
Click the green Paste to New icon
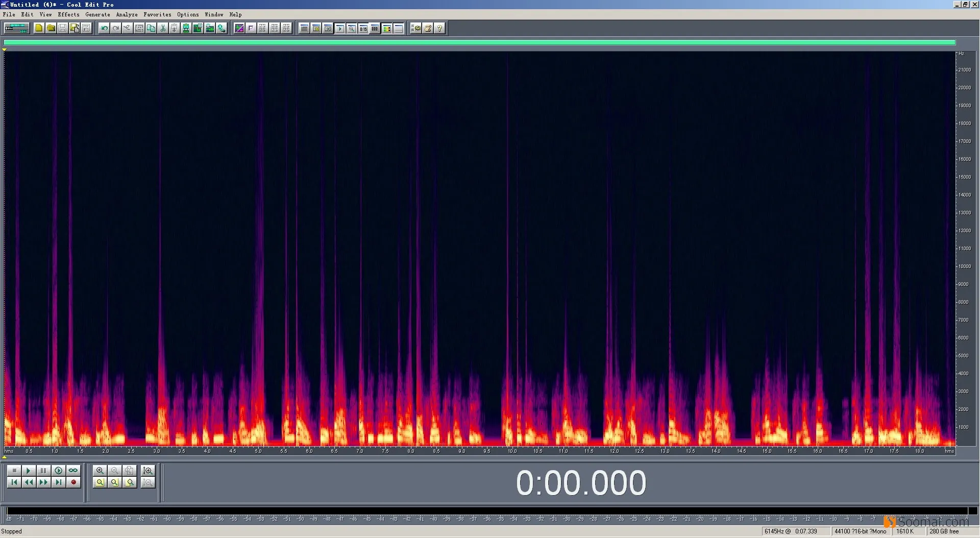coord(186,28)
